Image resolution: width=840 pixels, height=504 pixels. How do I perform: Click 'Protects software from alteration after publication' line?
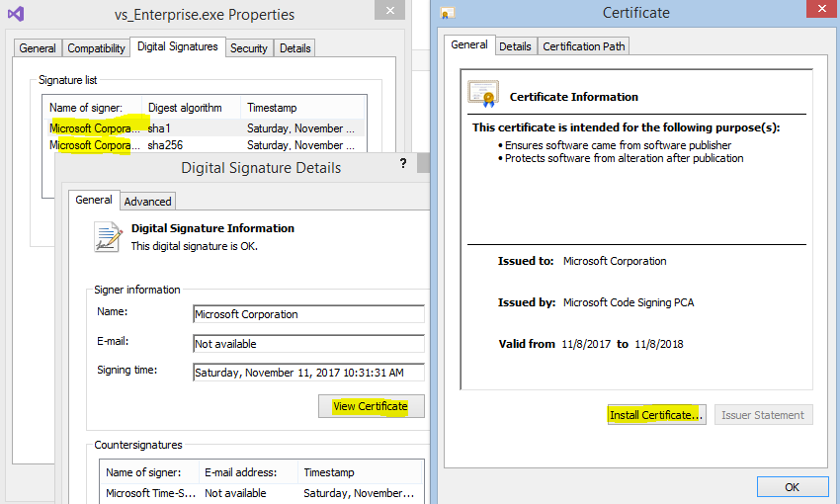(625, 158)
